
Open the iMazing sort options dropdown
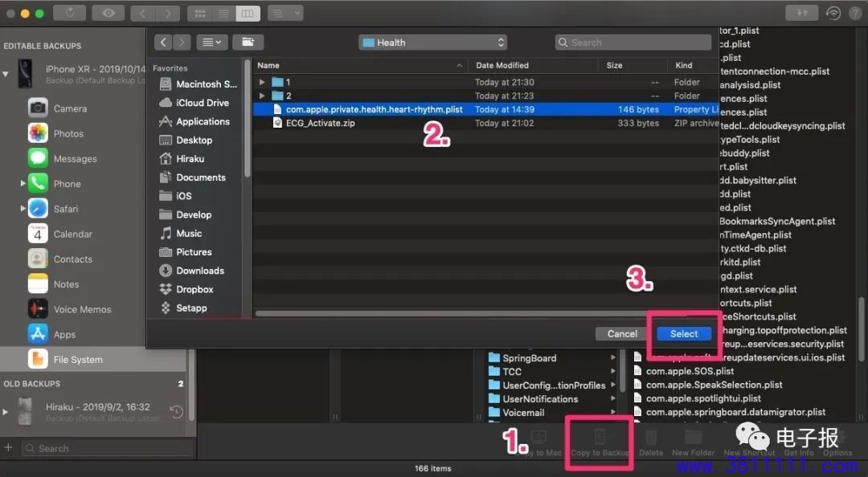coord(285,14)
